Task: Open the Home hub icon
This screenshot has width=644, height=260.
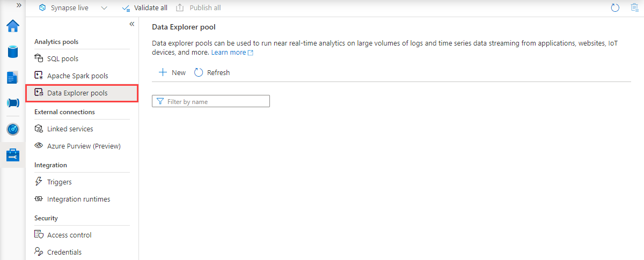Action: pos(12,26)
